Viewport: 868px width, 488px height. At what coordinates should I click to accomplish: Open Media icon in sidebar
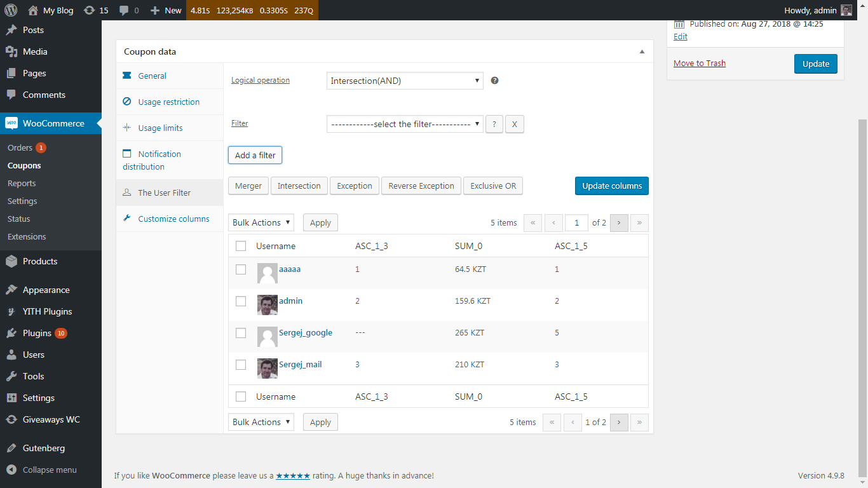click(11, 51)
